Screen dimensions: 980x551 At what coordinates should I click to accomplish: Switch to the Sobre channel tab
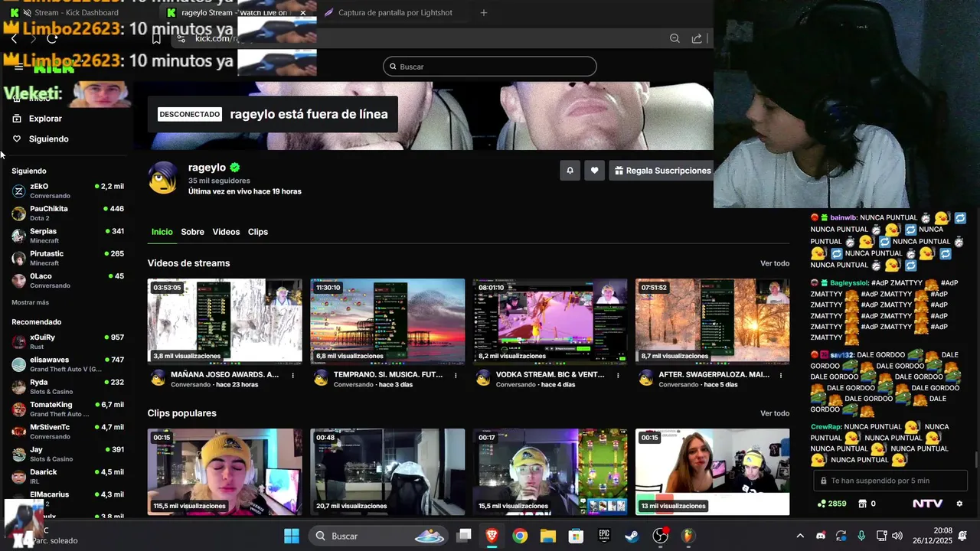point(192,232)
